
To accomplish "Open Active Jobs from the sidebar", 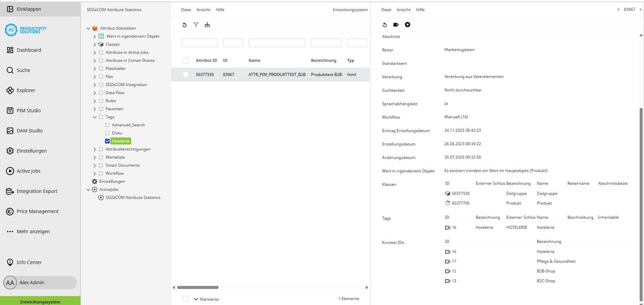I will (x=10, y=171).
